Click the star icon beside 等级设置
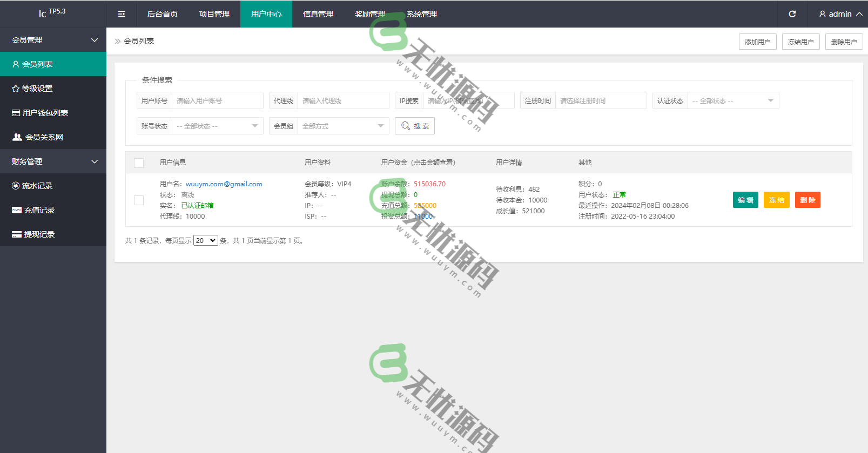868x453 pixels. point(16,89)
